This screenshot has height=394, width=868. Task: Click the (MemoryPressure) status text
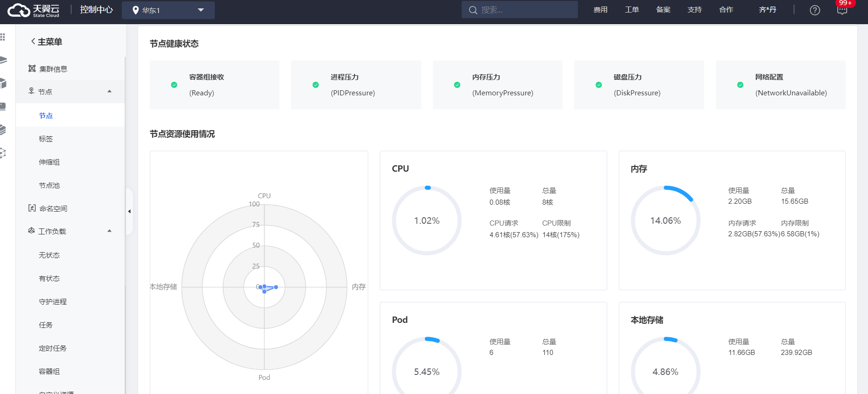503,93
